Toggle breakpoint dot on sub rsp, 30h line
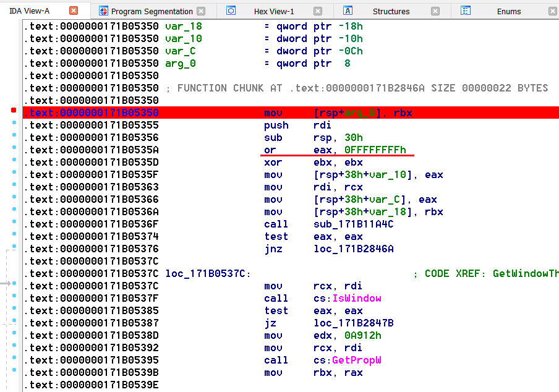This screenshot has width=559, height=392. (x=14, y=135)
